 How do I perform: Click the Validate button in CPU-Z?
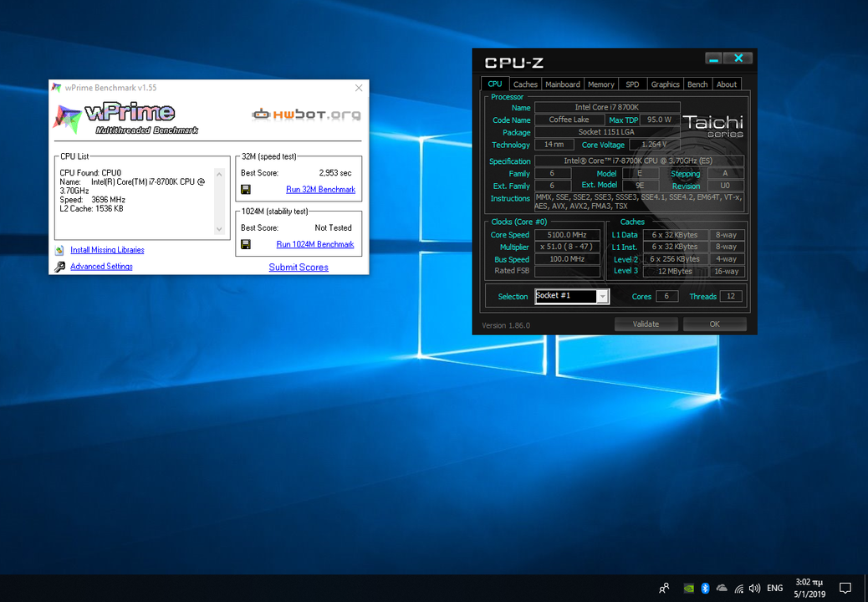[x=646, y=324]
